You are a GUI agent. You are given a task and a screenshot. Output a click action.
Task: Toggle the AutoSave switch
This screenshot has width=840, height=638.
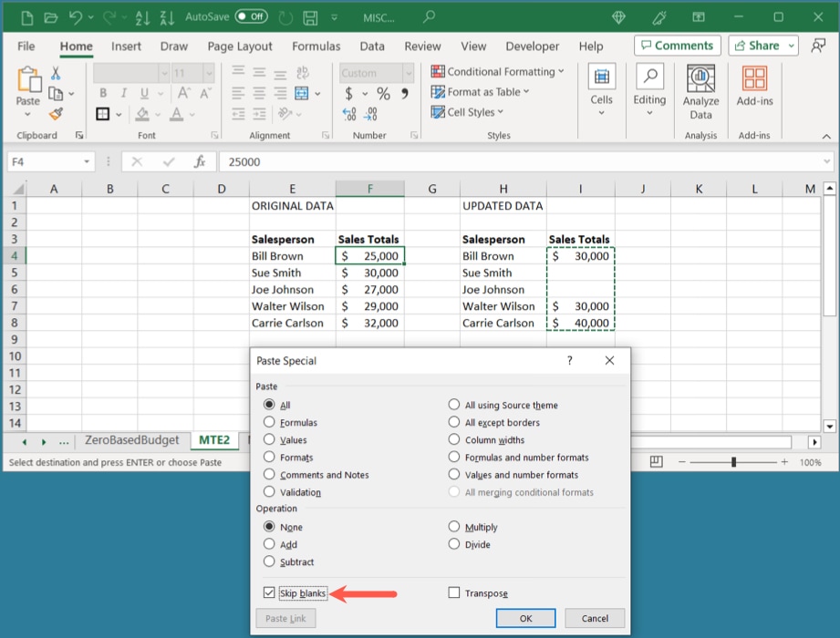tap(251, 16)
